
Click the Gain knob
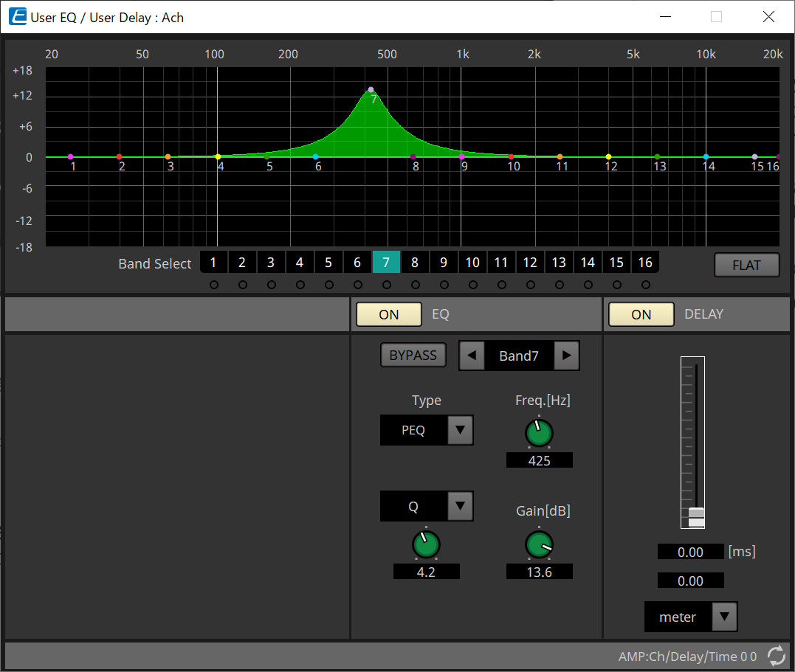539,545
